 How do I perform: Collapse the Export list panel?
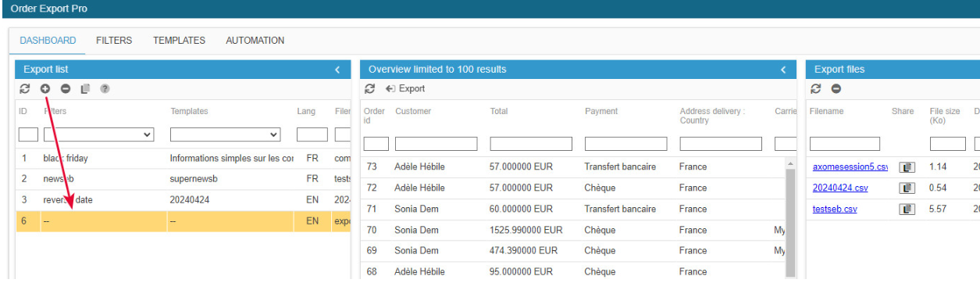[x=337, y=70]
